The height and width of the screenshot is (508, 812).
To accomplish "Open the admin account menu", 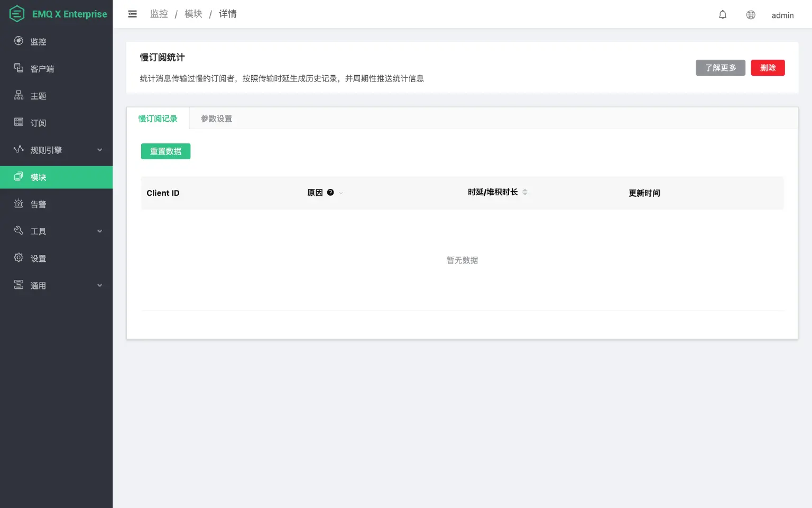I will point(782,15).
